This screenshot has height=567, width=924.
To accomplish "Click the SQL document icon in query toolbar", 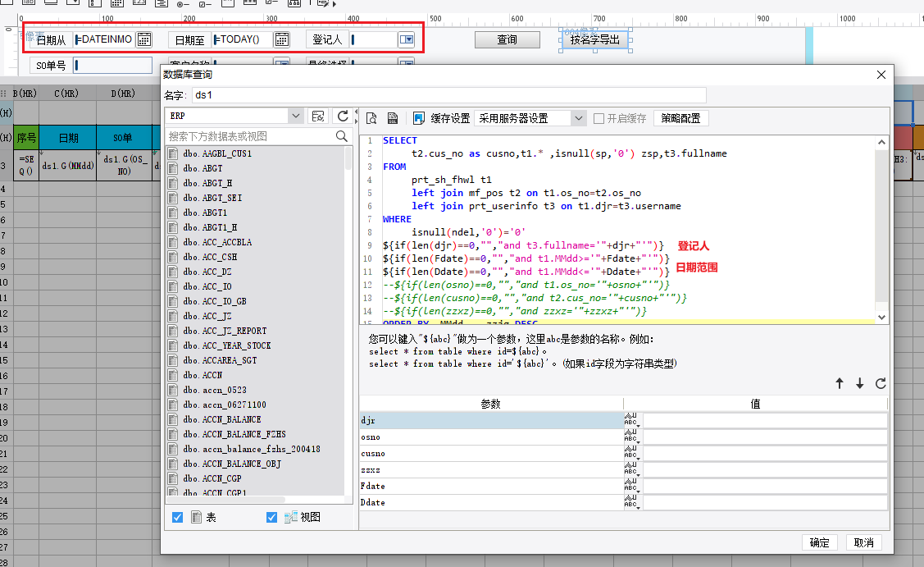I will point(393,119).
